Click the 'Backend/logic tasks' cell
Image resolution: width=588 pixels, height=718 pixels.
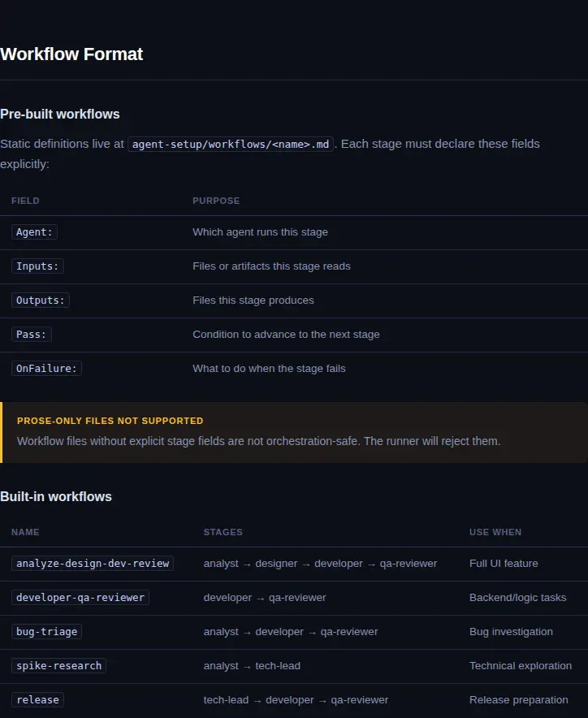518,598
